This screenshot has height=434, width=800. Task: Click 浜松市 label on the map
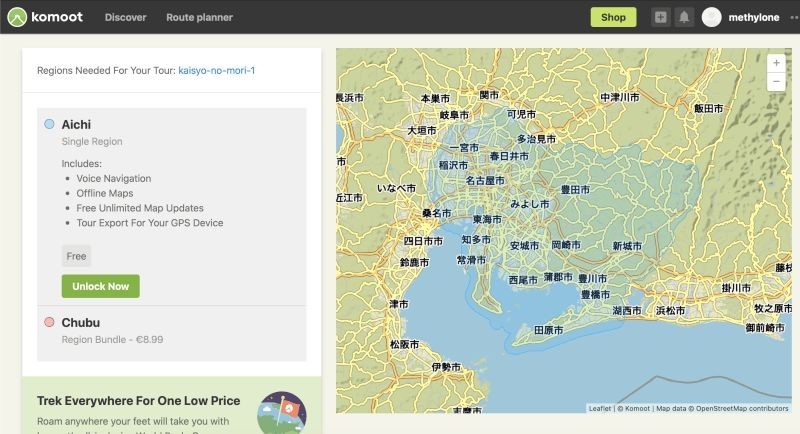(x=670, y=310)
